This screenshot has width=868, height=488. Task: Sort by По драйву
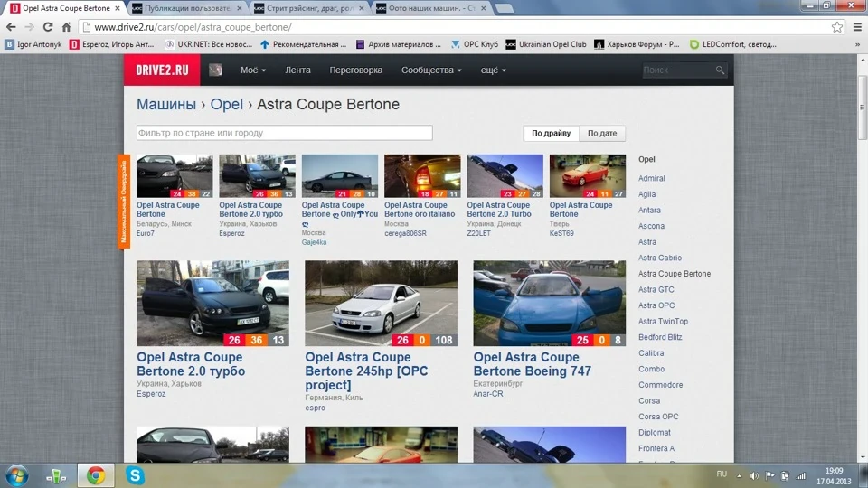551,134
